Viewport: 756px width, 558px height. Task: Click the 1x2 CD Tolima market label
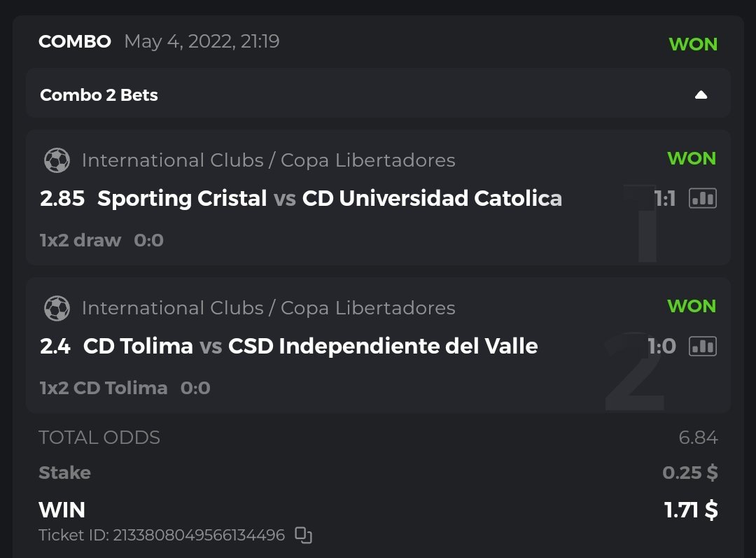click(104, 388)
